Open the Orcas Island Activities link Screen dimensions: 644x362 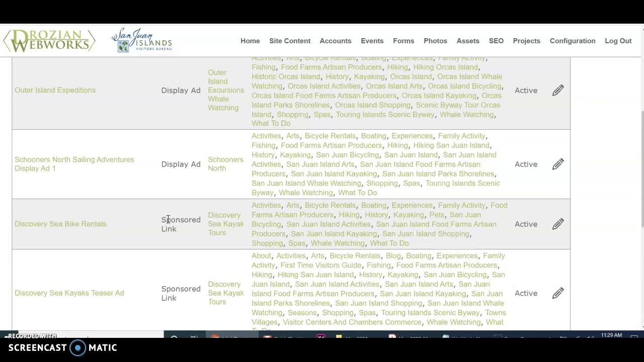click(324, 86)
